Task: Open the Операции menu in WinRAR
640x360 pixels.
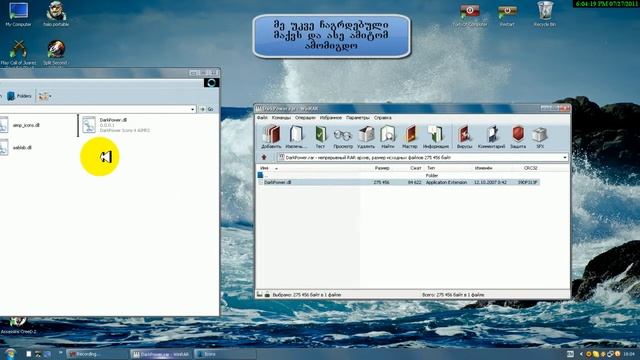Action: [x=305, y=118]
